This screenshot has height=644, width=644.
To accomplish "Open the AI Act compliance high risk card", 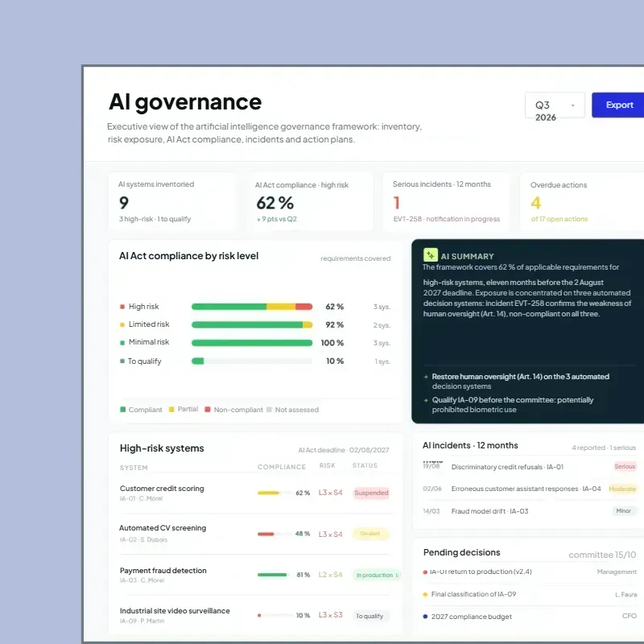I will tap(310, 201).
